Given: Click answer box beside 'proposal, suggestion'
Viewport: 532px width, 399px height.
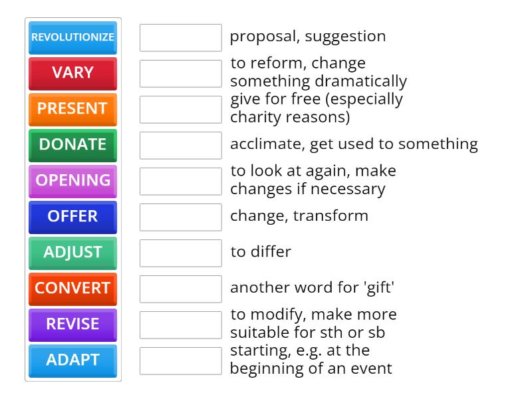Looking at the screenshot, I should click(x=180, y=38).
